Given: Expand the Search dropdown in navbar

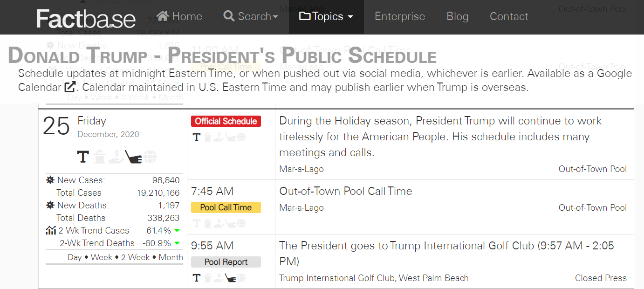Looking at the screenshot, I should (250, 16).
